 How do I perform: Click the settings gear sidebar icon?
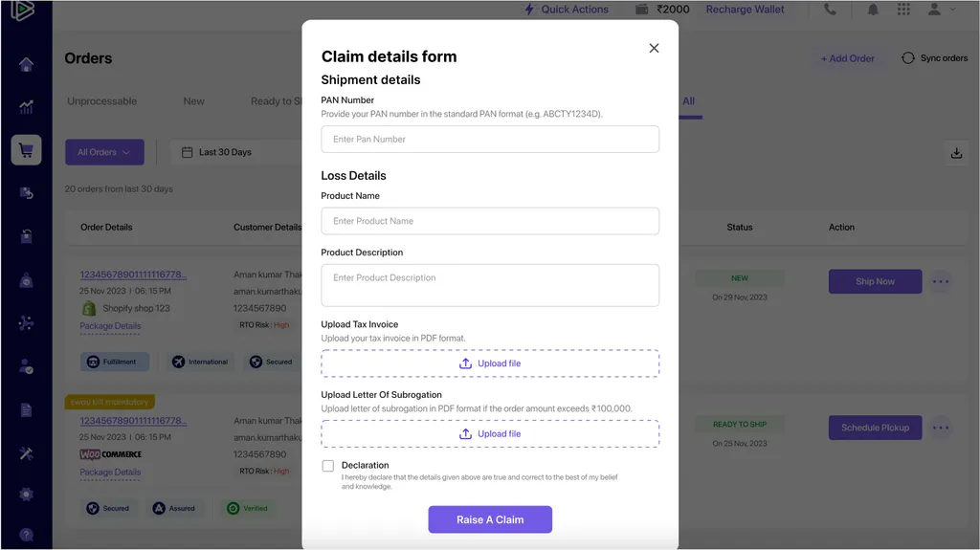coord(26,495)
